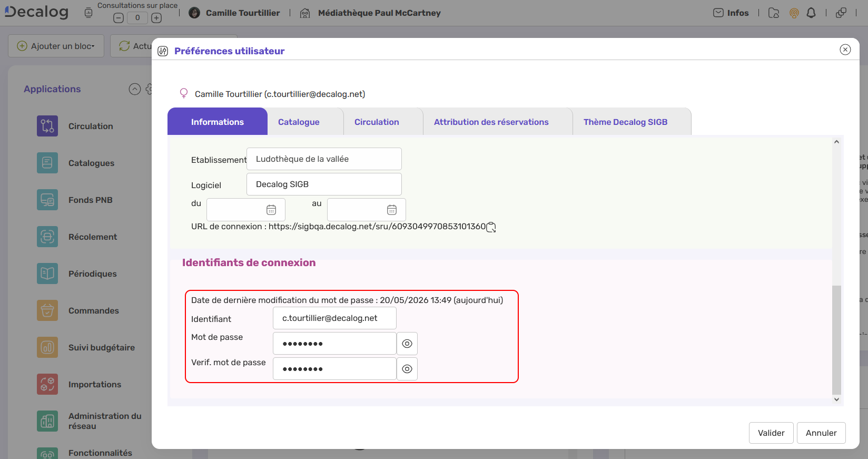This screenshot has height=459, width=868.
Task: Open the folder icon next to Infos
Action: 774,13
